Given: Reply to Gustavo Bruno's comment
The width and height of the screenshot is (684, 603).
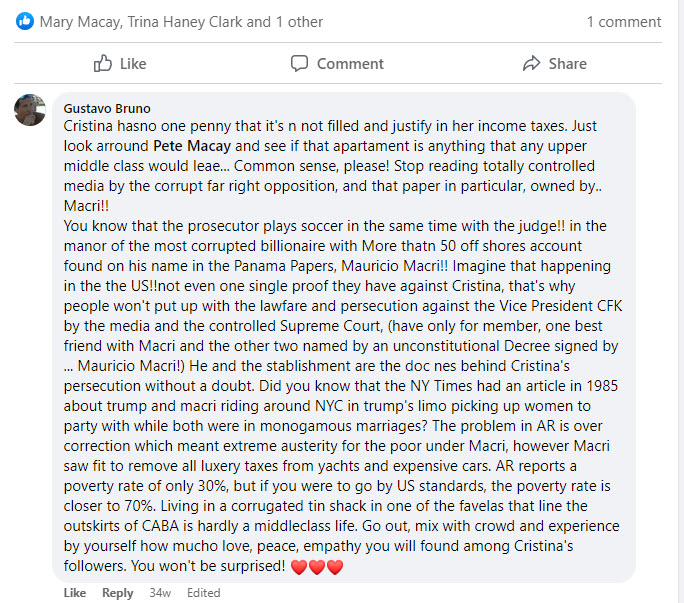Looking at the screenshot, I should tap(117, 593).
